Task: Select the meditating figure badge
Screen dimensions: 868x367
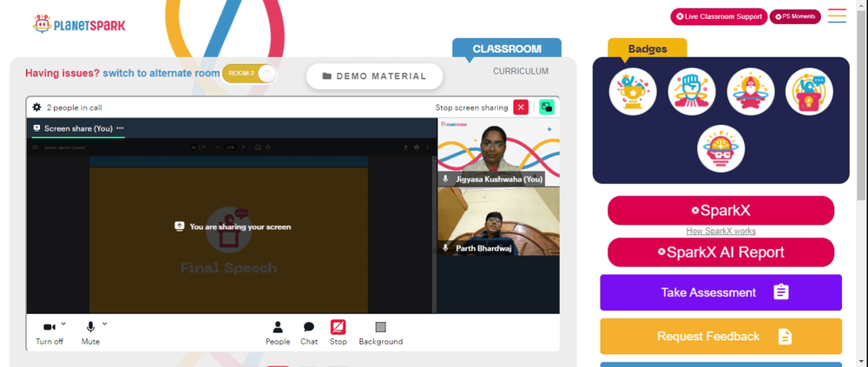Action: tap(751, 92)
